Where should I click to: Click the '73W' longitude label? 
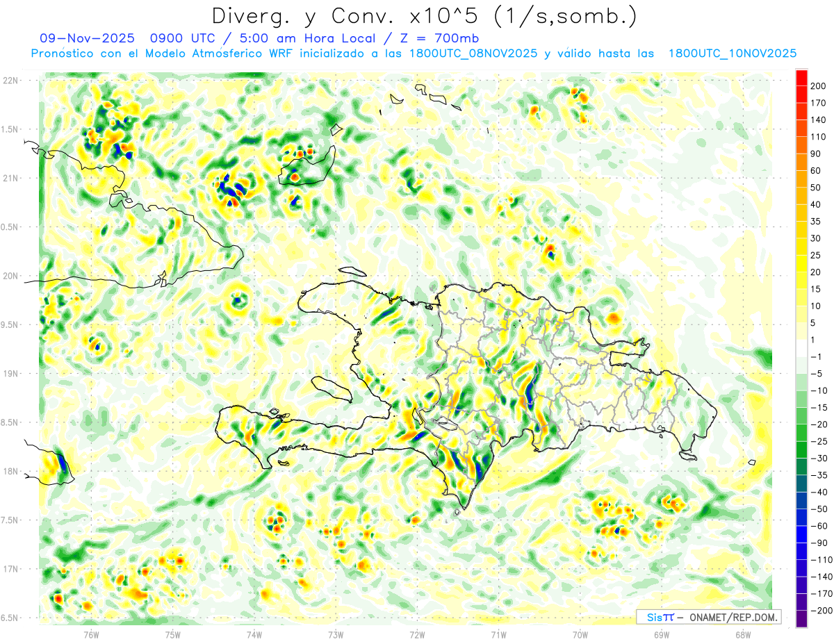coord(336,635)
